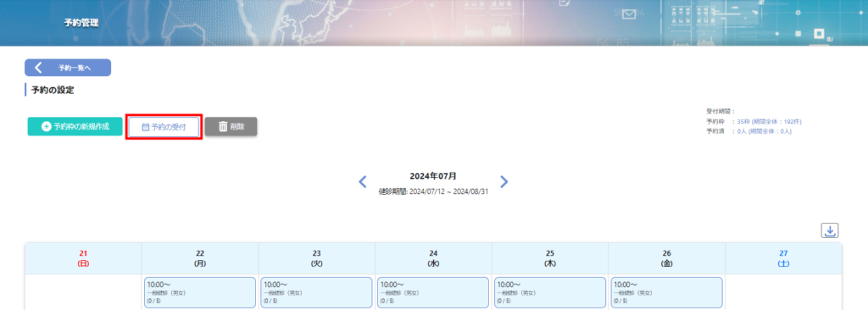The height and width of the screenshot is (310, 868).
Task: Open 予約の受付 button
Action: (x=164, y=127)
